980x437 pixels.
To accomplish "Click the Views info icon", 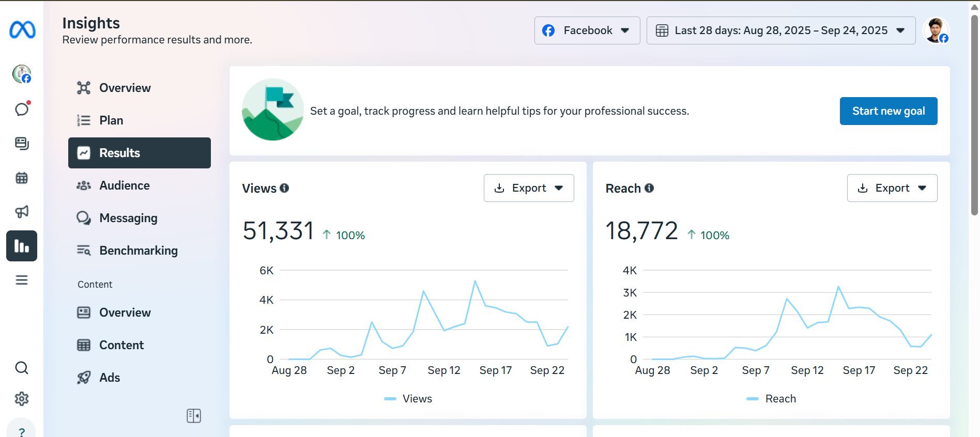I will coord(284,188).
